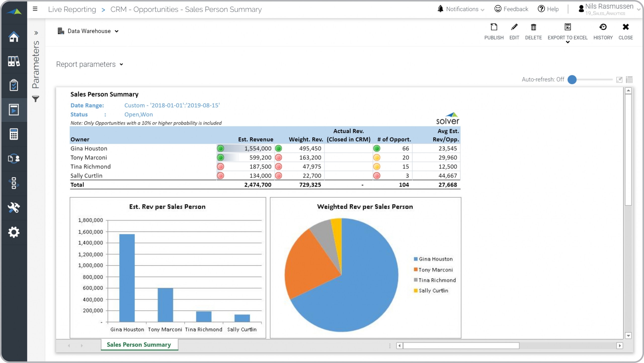Click the filter funnel icon
The width and height of the screenshot is (644, 363).
pyautogui.click(x=36, y=99)
